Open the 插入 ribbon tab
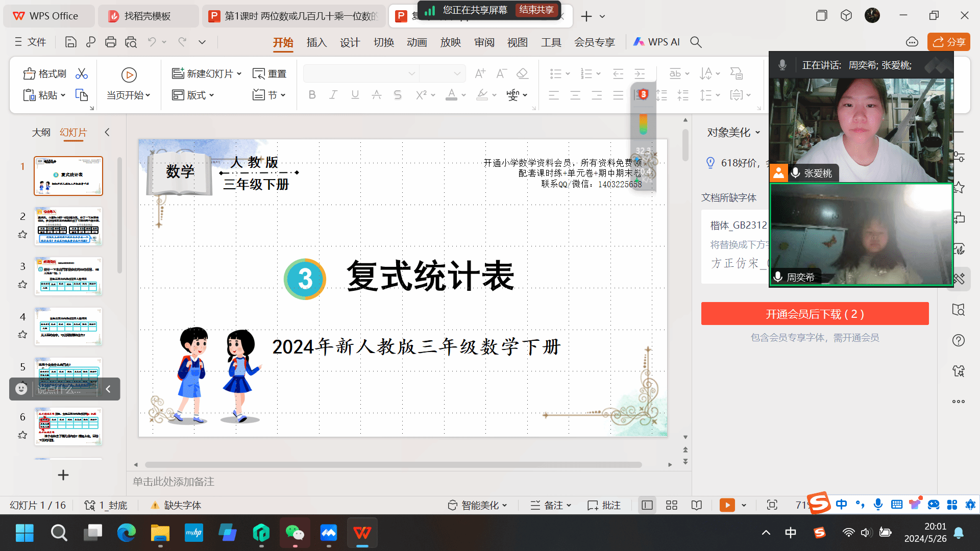The width and height of the screenshot is (980, 551). tap(316, 42)
